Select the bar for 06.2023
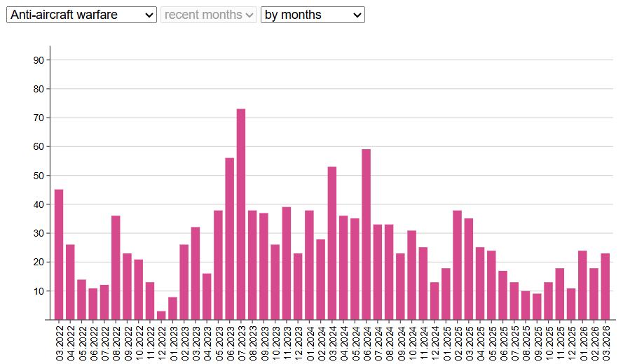Image resolution: width=623 pixels, height=364 pixels. click(x=229, y=239)
